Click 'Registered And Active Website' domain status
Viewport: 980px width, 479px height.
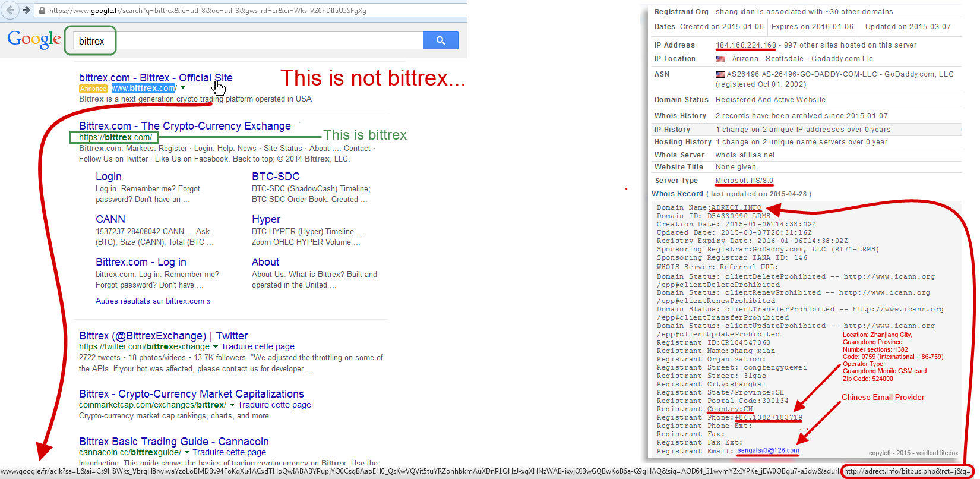(770, 100)
